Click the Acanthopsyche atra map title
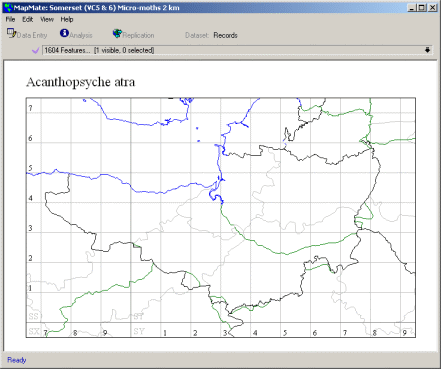The image size is (441, 369). pos(81,82)
